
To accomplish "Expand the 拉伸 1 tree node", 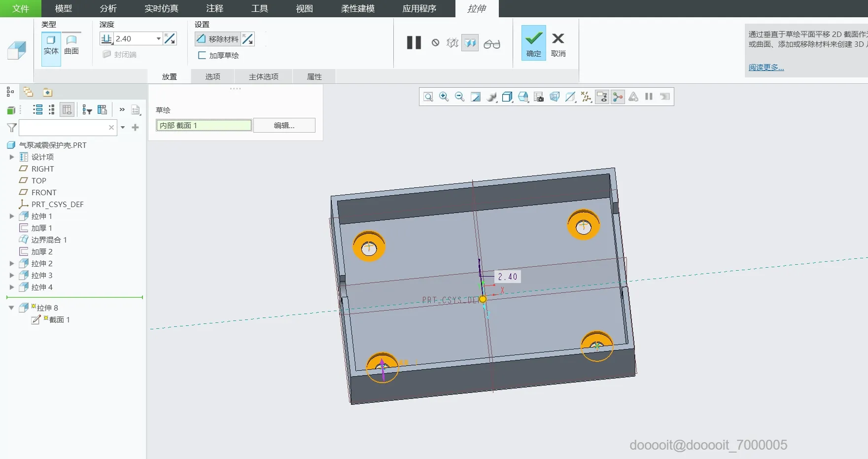I will (12, 216).
